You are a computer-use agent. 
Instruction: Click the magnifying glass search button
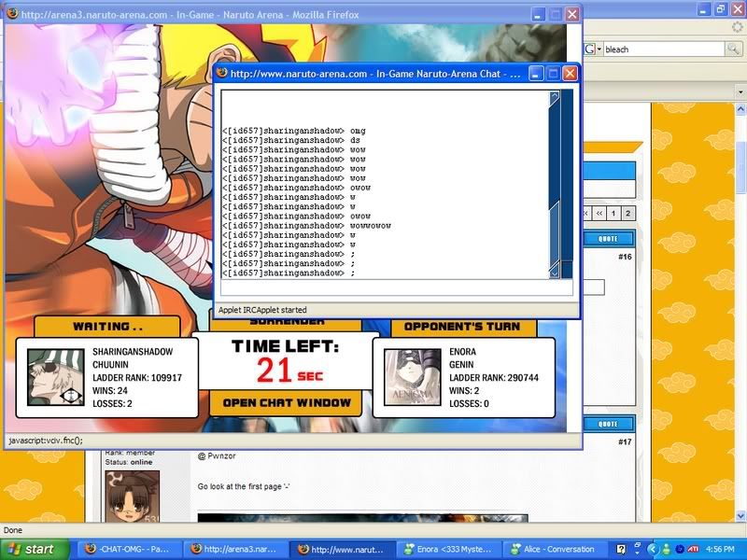coord(733,49)
